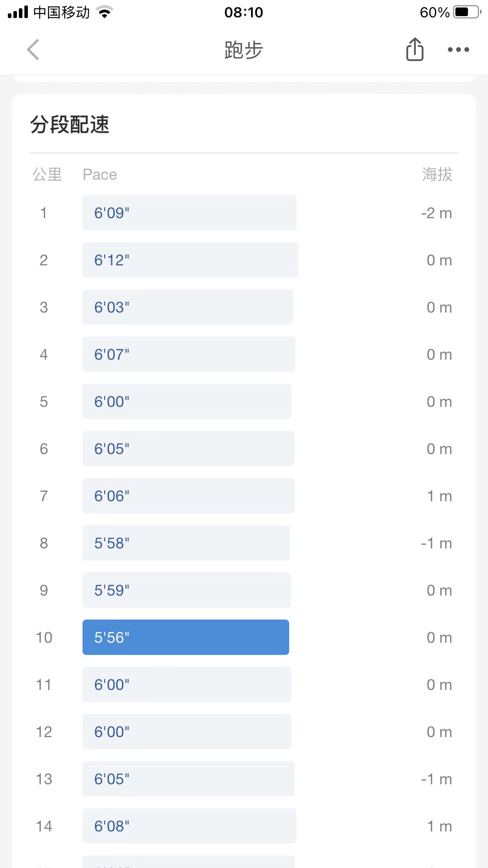Select the highlighted 5'56" pace bar

(x=185, y=637)
